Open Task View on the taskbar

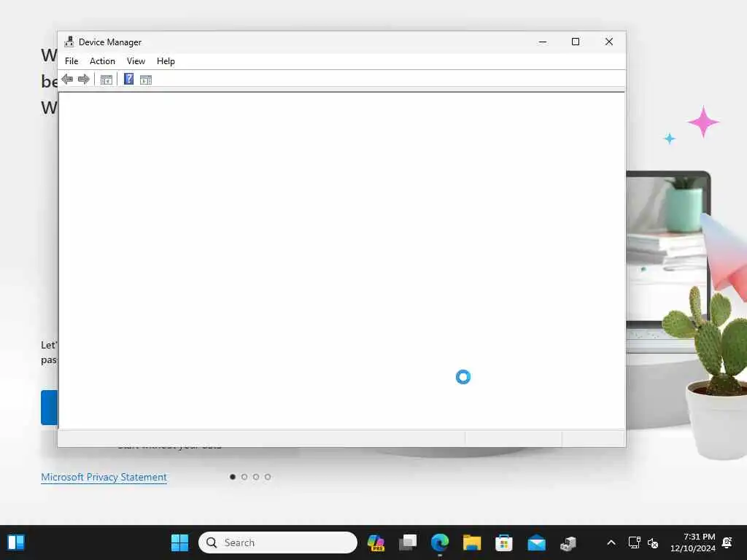pos(408,542)
